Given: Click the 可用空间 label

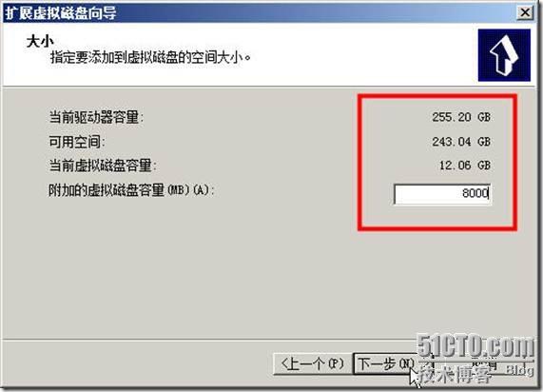Looking at the screenshot, I should click(77, 142).
